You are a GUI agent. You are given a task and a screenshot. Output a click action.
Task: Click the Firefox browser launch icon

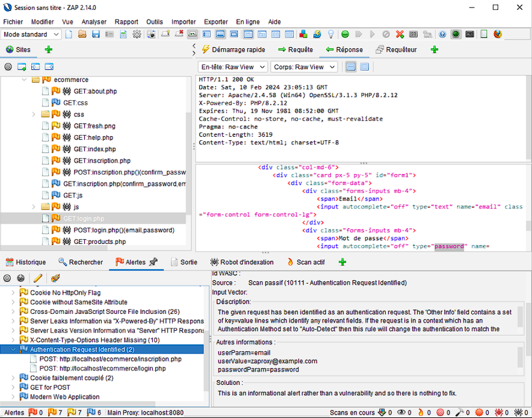point(498,34)
